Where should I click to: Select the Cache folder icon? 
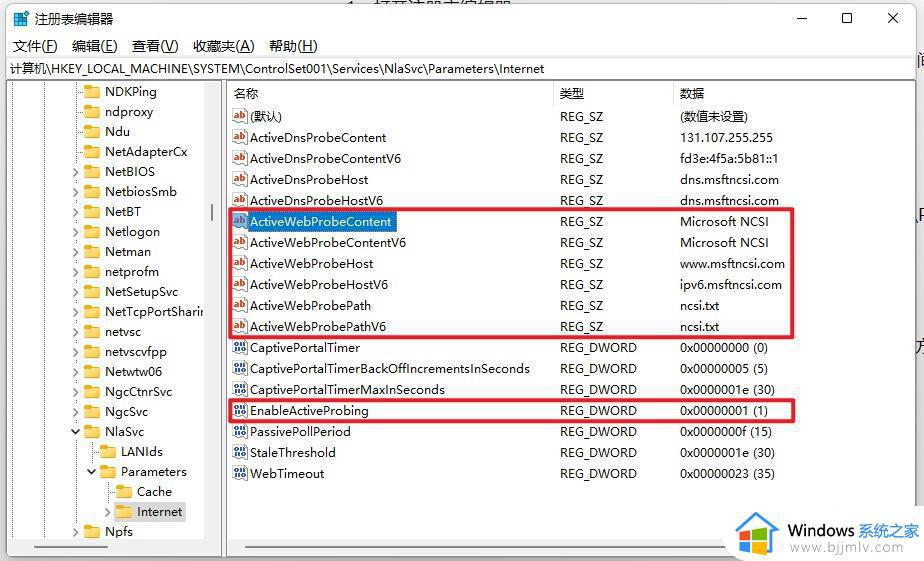124,492
